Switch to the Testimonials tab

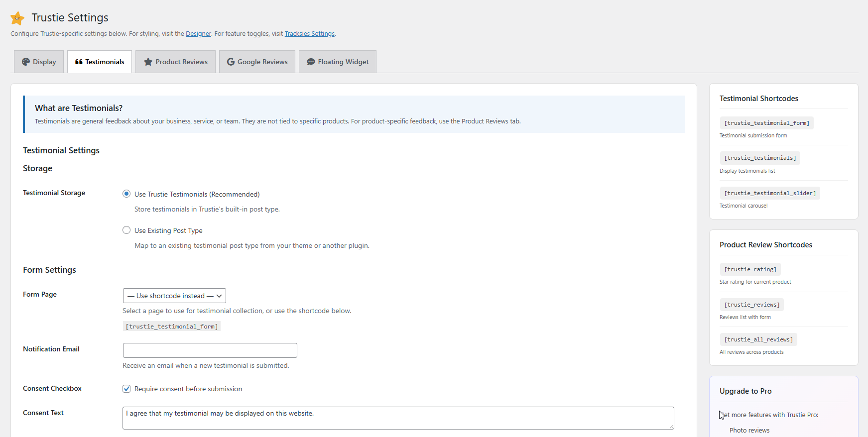pos(100,62)
